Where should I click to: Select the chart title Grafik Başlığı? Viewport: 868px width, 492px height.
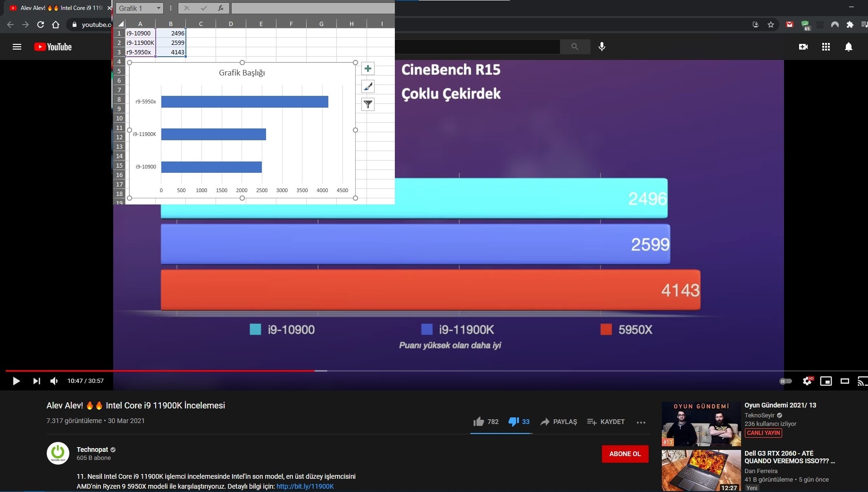242,73
